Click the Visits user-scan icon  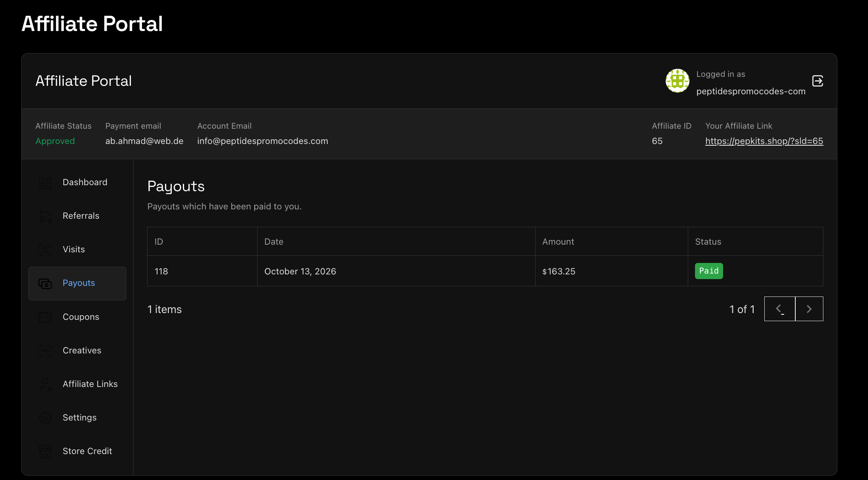(45, 250)
